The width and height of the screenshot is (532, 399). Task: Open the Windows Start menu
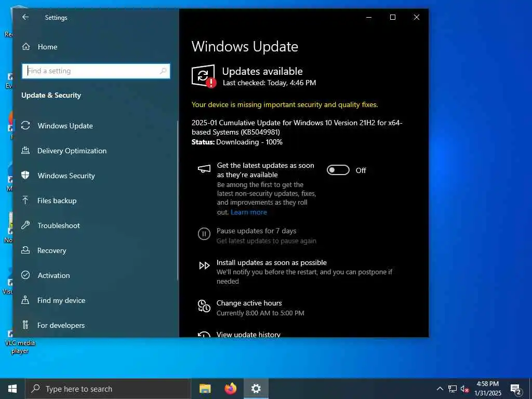click(x=12, y=389)
